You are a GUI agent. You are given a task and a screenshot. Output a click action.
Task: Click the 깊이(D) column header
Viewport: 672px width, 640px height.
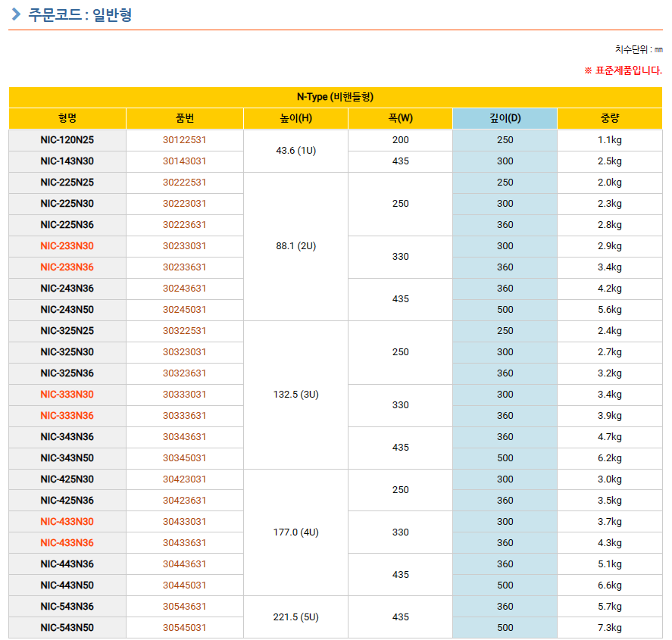click(505, 118)
